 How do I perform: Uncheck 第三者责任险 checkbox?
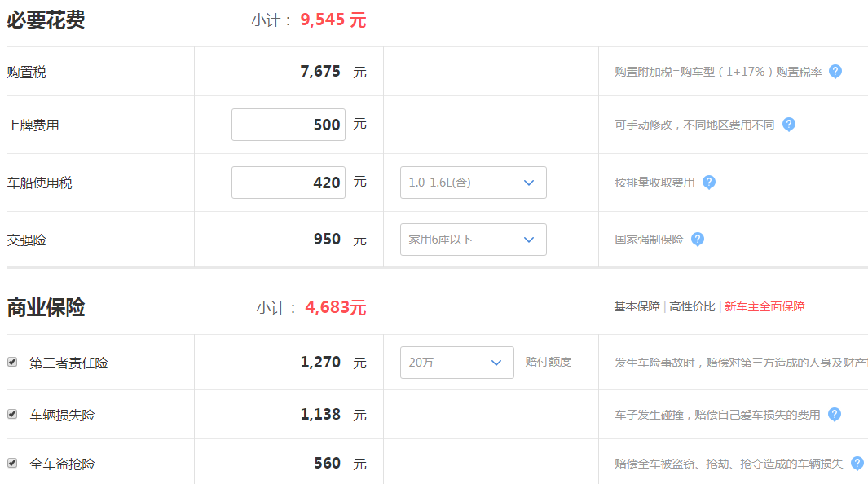point(12,362)
